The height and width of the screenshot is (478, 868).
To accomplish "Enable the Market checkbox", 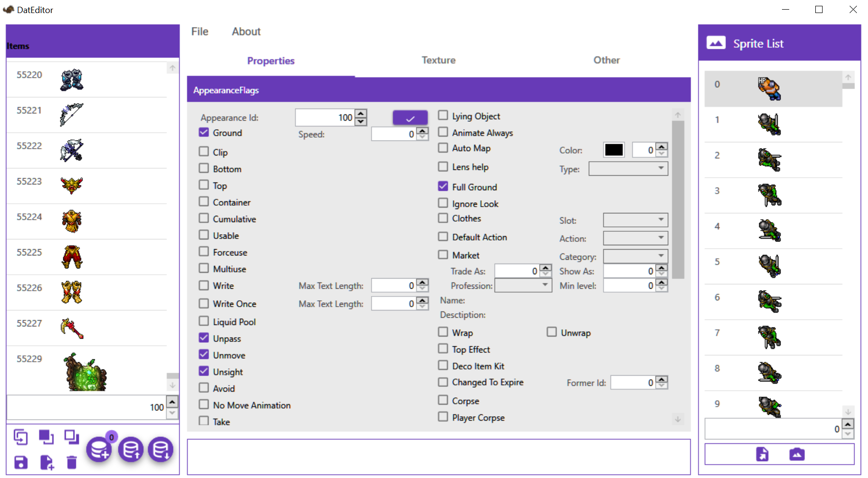I will pos(443,254).
